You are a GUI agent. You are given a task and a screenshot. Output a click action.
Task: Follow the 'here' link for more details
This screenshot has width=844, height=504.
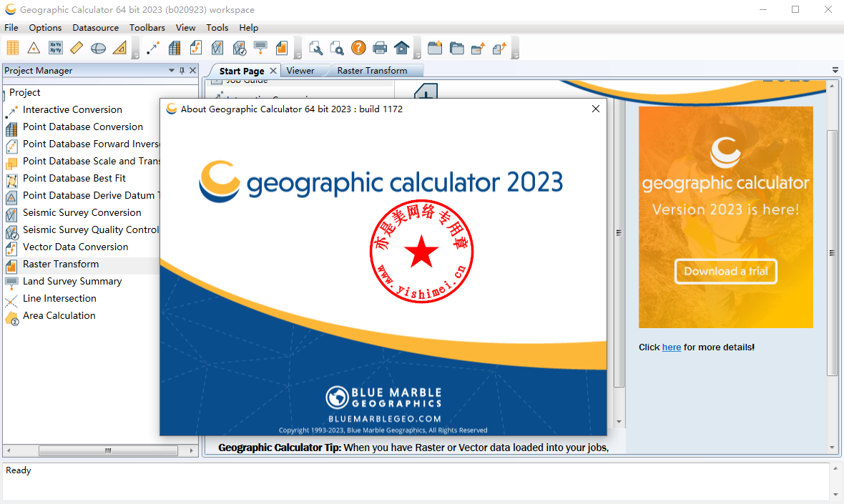coord(671,347)
